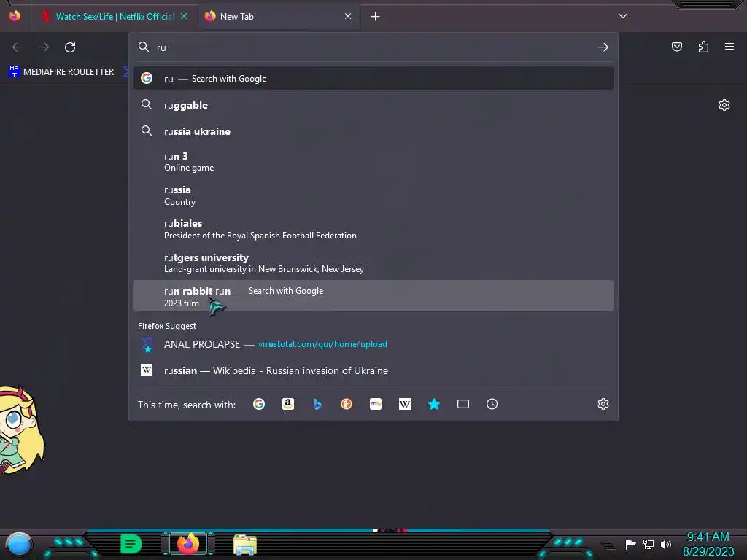747x560 pixels.
Task: Open File Explorer from taskbar
Action: (x=245, y=545)
